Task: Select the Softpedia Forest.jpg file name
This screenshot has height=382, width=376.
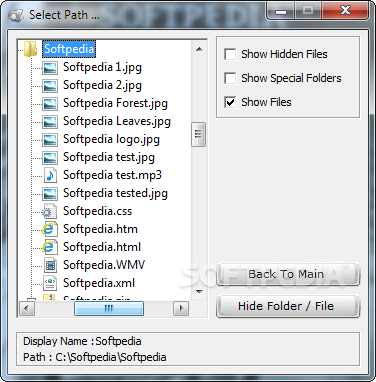Action: coord(115,104)
